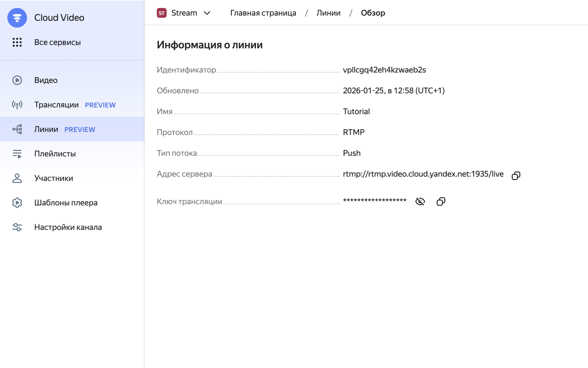This screenshot has height=368, width=588.
Task: Click the Cloud Video logo icon
Action: [x=17, y=18]
